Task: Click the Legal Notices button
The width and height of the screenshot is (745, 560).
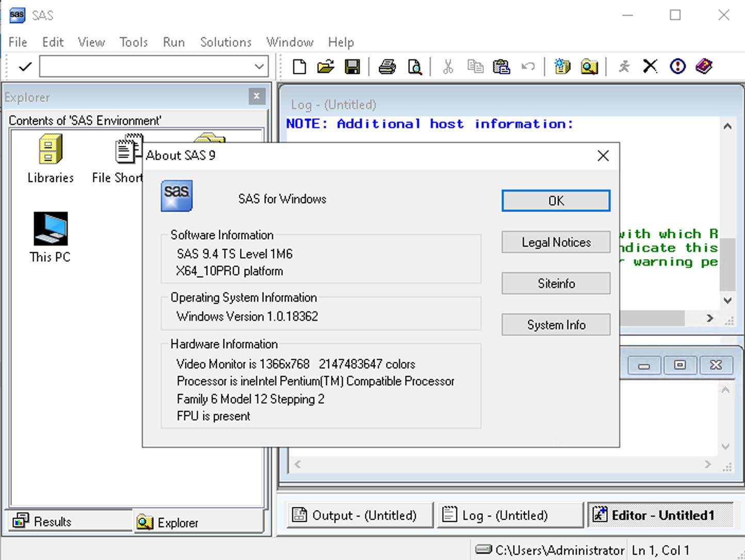Action: point(556,242)
